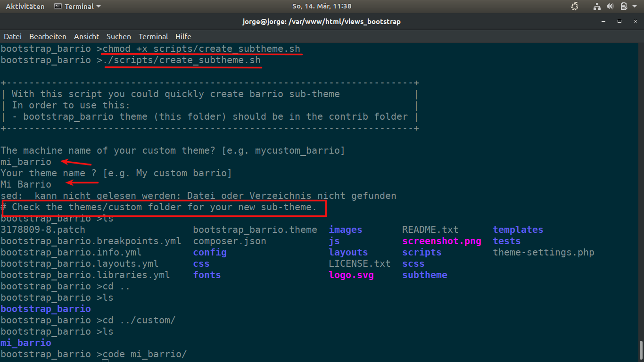Click the templates directory name

tap(518, 230)
